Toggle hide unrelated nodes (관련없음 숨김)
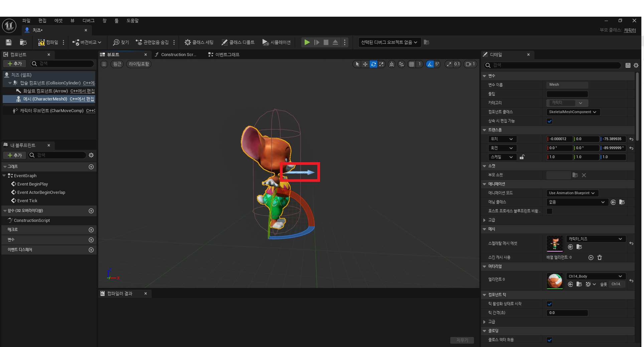Image resolution: width=644 pixels, height=347 pixels. (152, 42)
